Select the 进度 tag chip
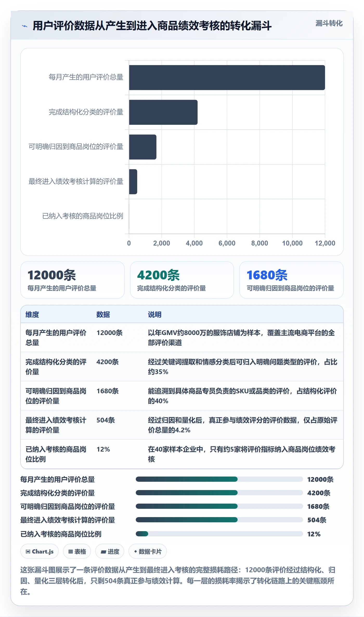 (110, 551)
